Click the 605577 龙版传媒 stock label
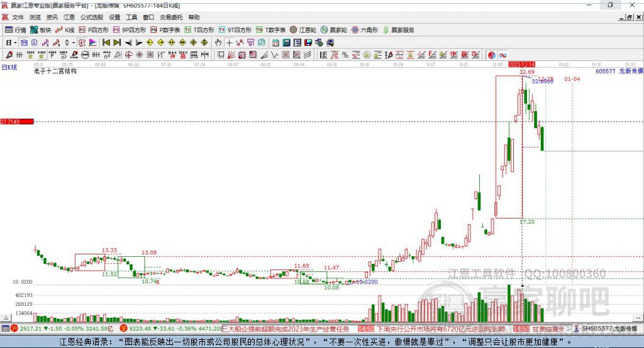The image size is (644, 348). 619,71
